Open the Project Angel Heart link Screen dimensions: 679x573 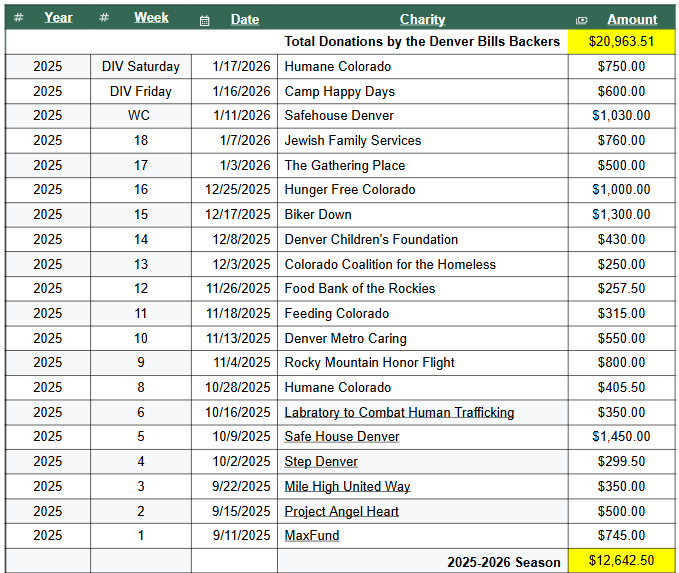(341, 511)
